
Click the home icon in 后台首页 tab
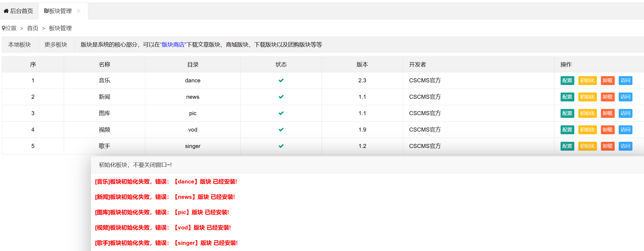[x=6, y=11]
